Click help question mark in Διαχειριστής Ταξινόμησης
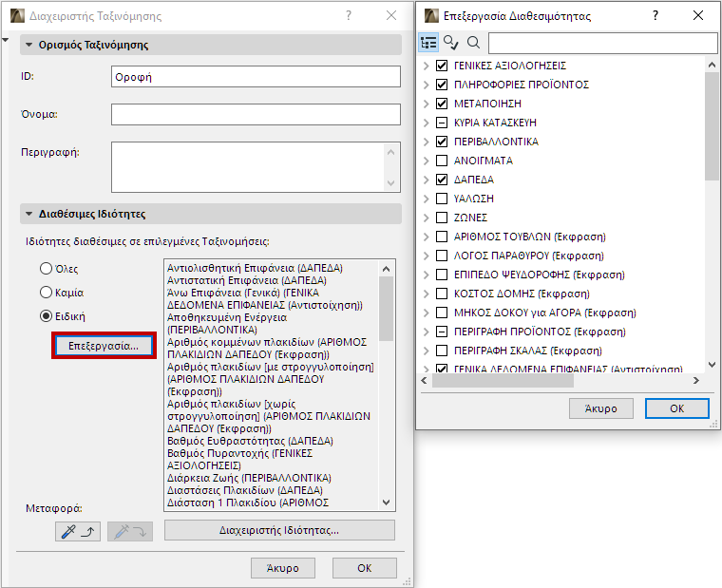The height and width of the screenshot is (588, 722). [349, 15]
